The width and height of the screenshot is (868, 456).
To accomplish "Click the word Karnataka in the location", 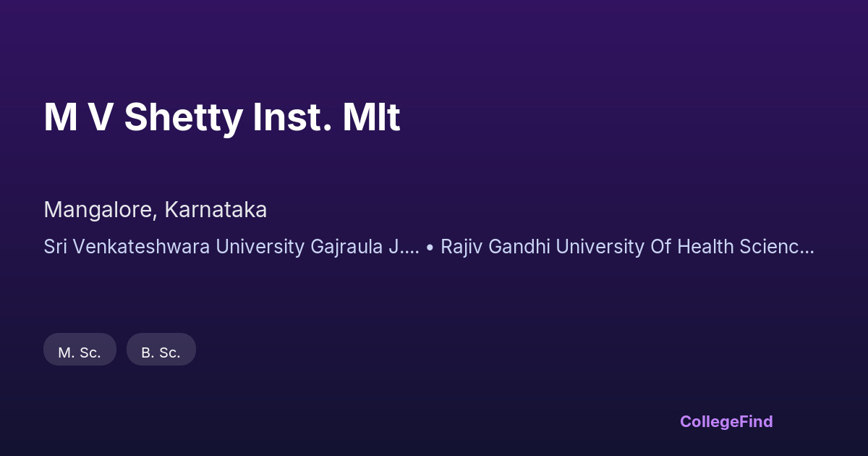I will pyautogui.click(x=216, y=210).
